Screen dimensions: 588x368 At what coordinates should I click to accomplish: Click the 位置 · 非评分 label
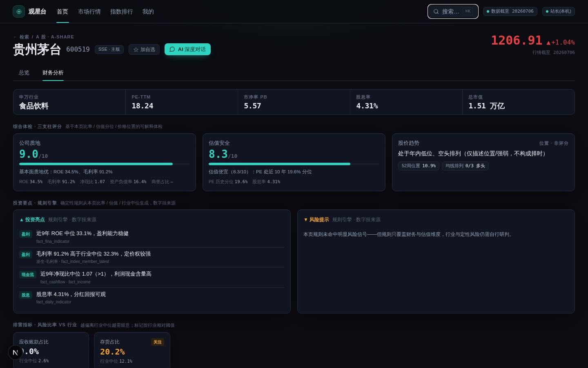(x=554, y=144)
